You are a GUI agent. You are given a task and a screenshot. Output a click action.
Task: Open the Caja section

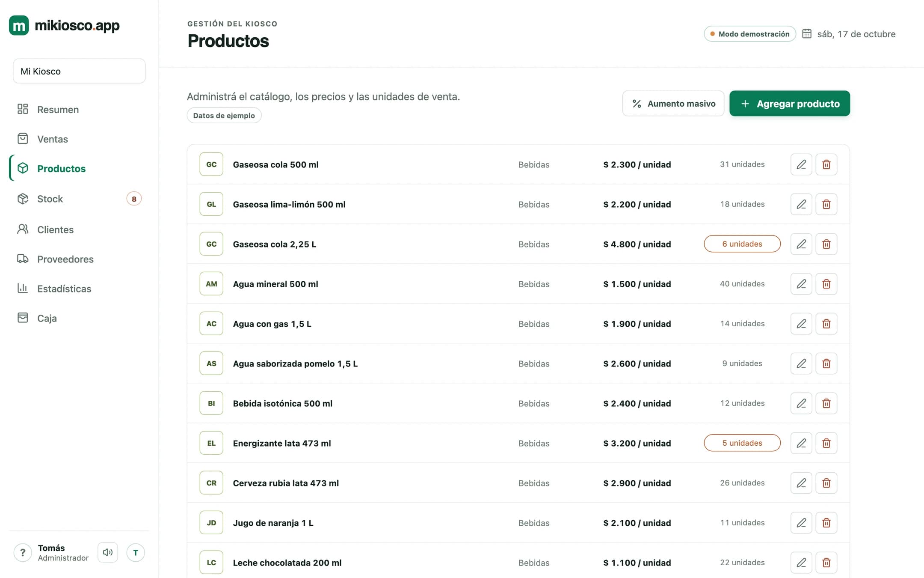coord(80,318)
